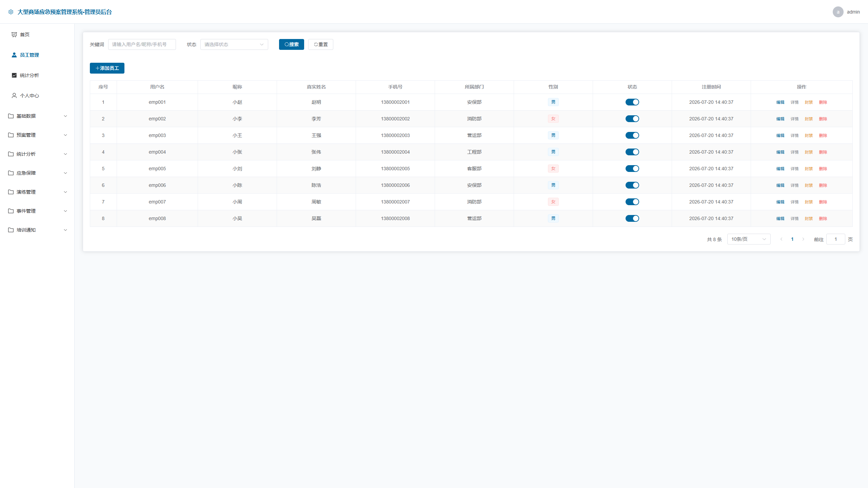868x488 pixels.
Task: Click the 添加员工 button
Action: (x=107, y=68)
